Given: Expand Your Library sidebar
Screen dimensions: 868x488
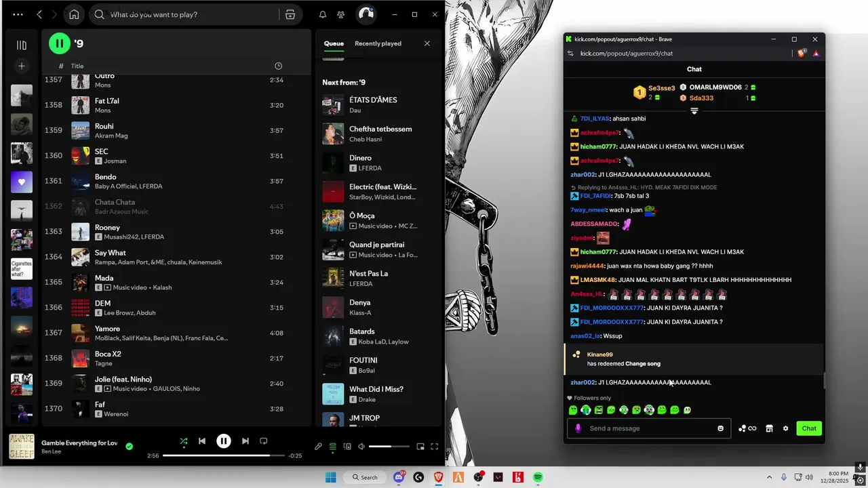Looking at the screenshot, I should (x=22, y=45).
